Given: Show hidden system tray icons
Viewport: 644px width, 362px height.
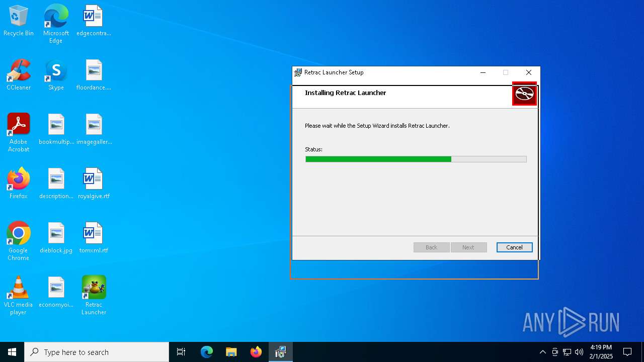Looking at the screenshot, I should (542, 352).
